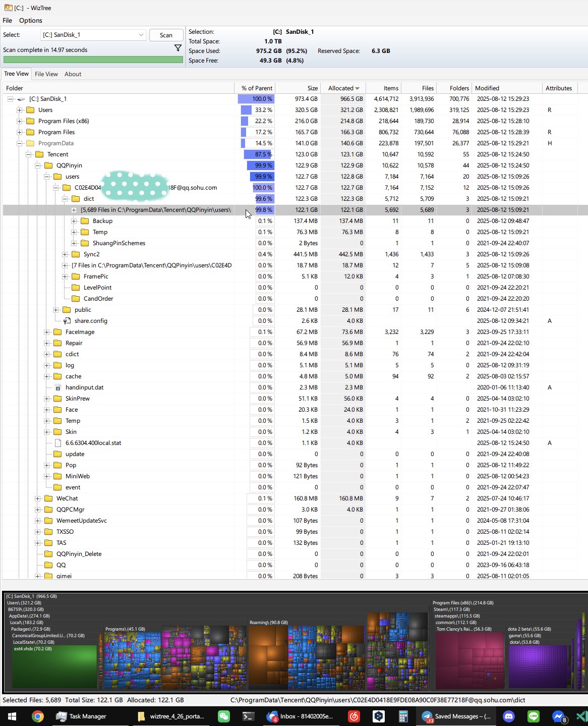Collapse the [C:] SanDisk_1 root node
The image size is (588, 726).
point(10,99)
